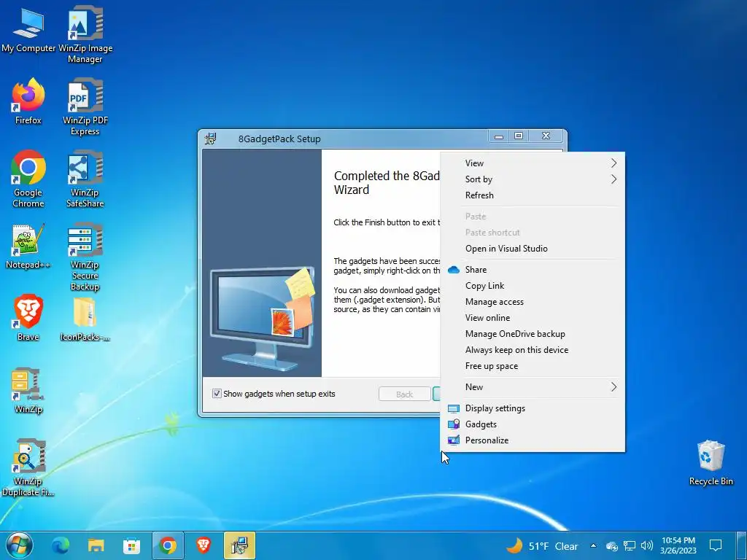Open the clock showing 10:54 PM
This screenshot has height=560, width=747.
678,545
